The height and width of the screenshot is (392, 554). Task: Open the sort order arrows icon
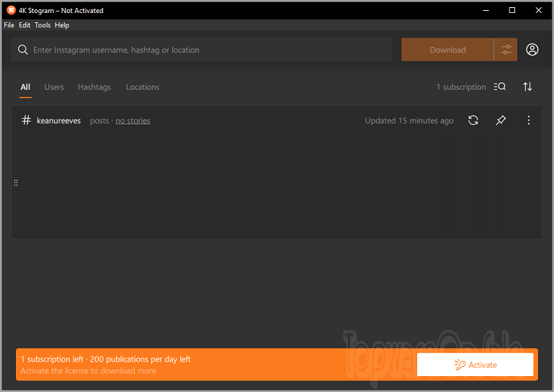pos(527,86)
